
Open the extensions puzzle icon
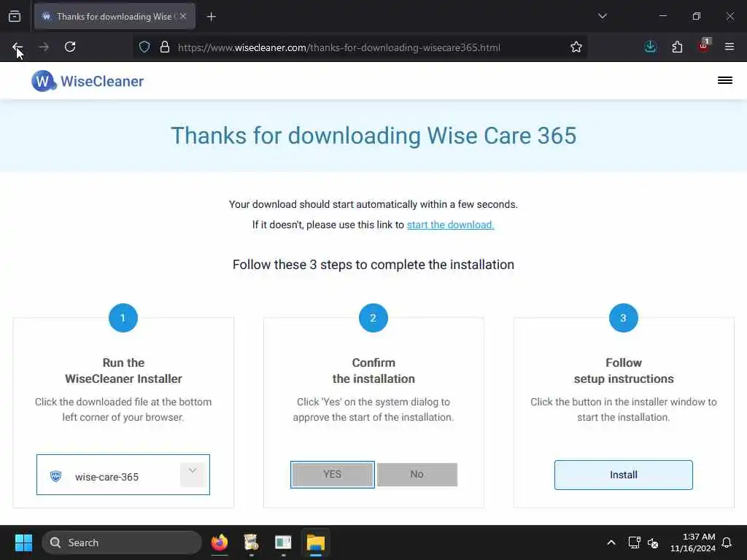coord(677,47)
